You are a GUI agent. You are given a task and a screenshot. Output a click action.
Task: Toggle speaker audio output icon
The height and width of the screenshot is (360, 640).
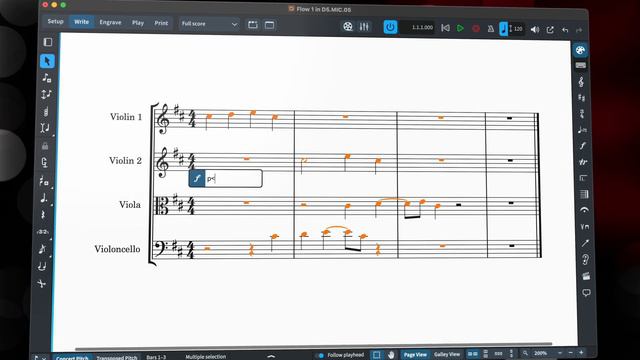coord(535,30)
